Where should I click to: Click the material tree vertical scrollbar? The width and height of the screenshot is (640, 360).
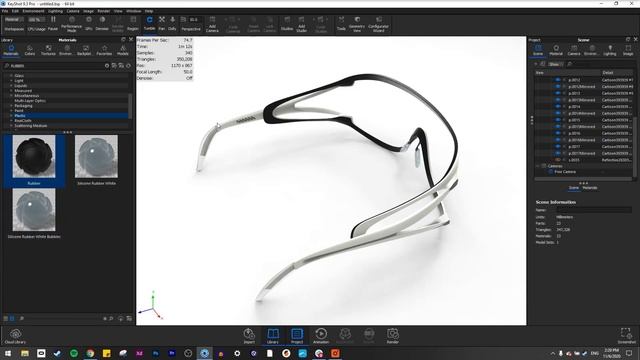130,106
